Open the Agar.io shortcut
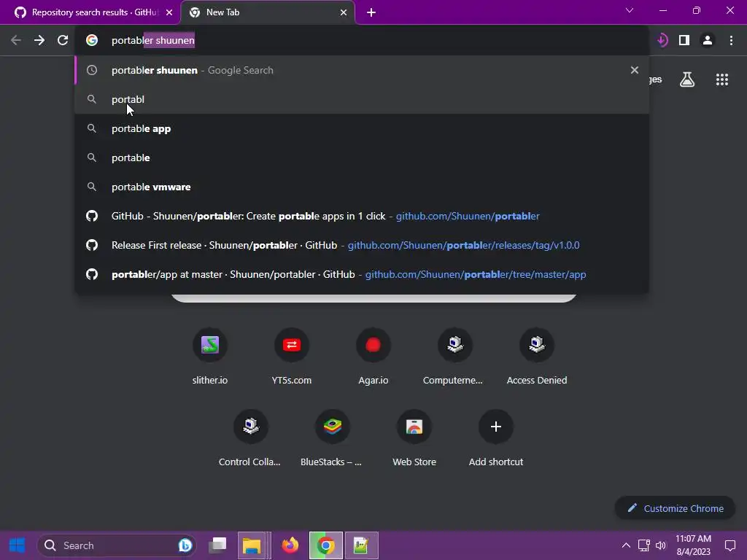Image resolution: width=747 pixels, height=560 pixels. pos(373,356)
